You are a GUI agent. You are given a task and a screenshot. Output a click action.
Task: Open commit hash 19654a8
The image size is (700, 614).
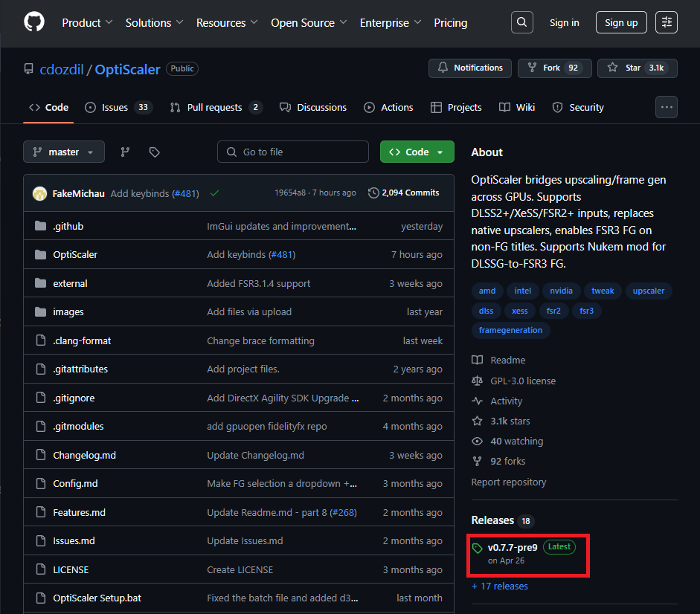(x=290, y=193)
